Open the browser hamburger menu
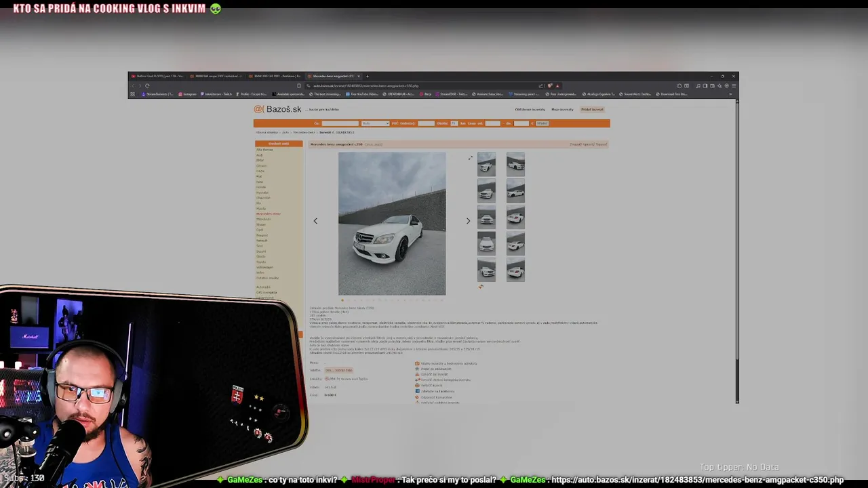Image resolution: width=868 pixels, height=488 pixels. click(733, 86)
